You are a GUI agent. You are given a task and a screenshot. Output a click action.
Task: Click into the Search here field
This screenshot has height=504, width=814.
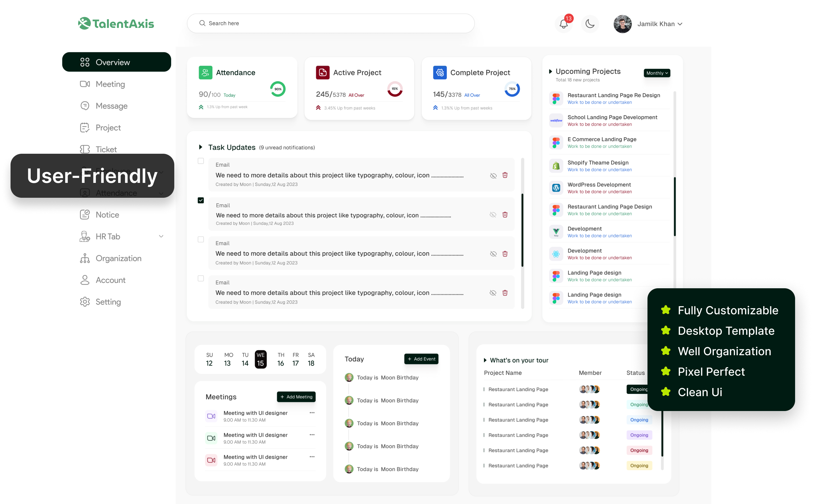330,23
